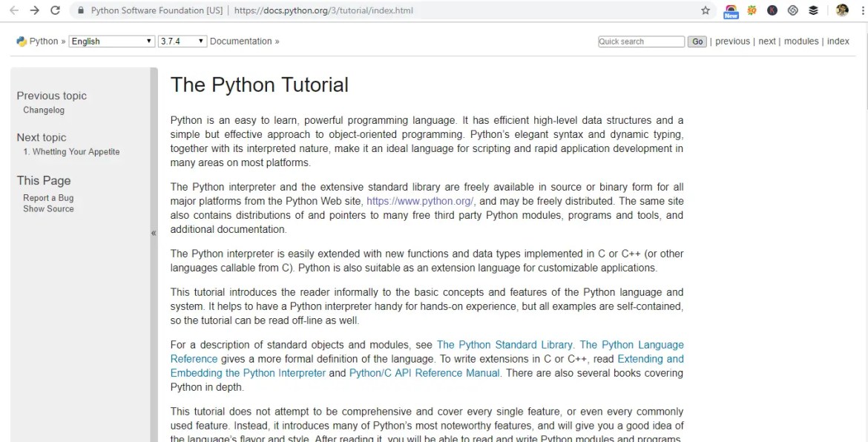Reload the page with refresh icon
The width and height of the screenshot is (868, 442).
55,10
